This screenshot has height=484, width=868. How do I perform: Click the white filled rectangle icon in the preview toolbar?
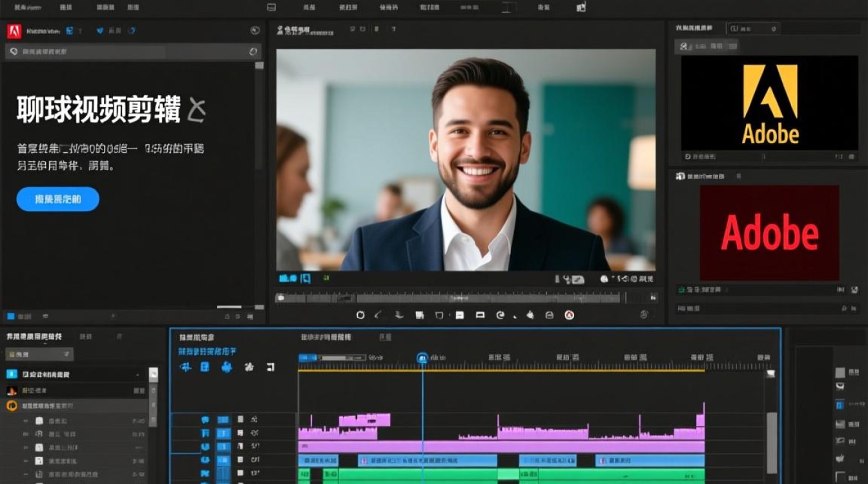459,315
